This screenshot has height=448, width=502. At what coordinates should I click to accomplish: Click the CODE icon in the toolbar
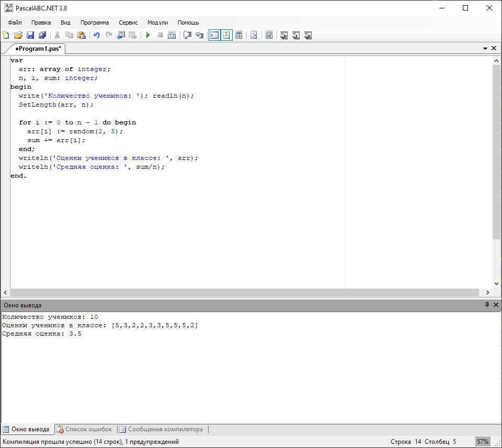(269, 35)
